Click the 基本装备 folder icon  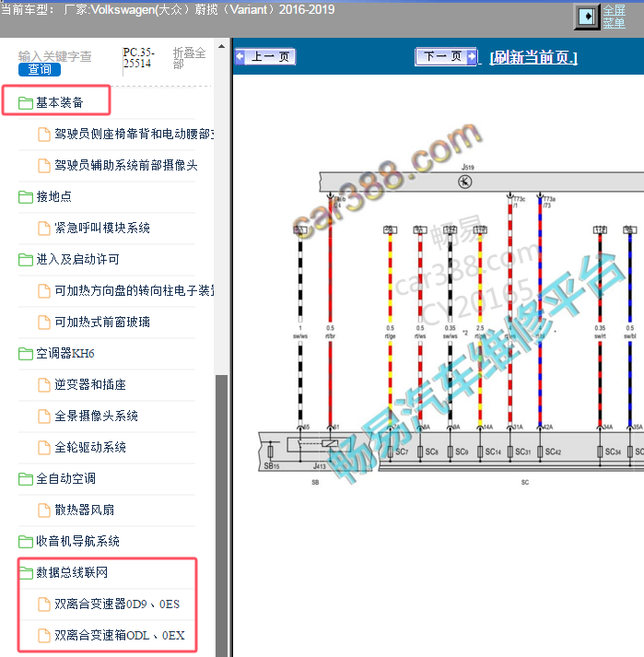pos(26,102)
